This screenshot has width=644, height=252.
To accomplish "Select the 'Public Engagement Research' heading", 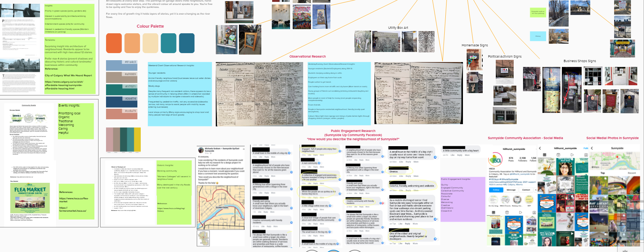I will [353, 131].
